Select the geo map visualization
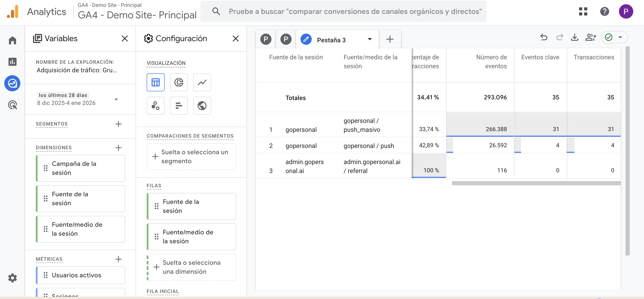Viewport: 644px width, 299px height. pos(202,106)
